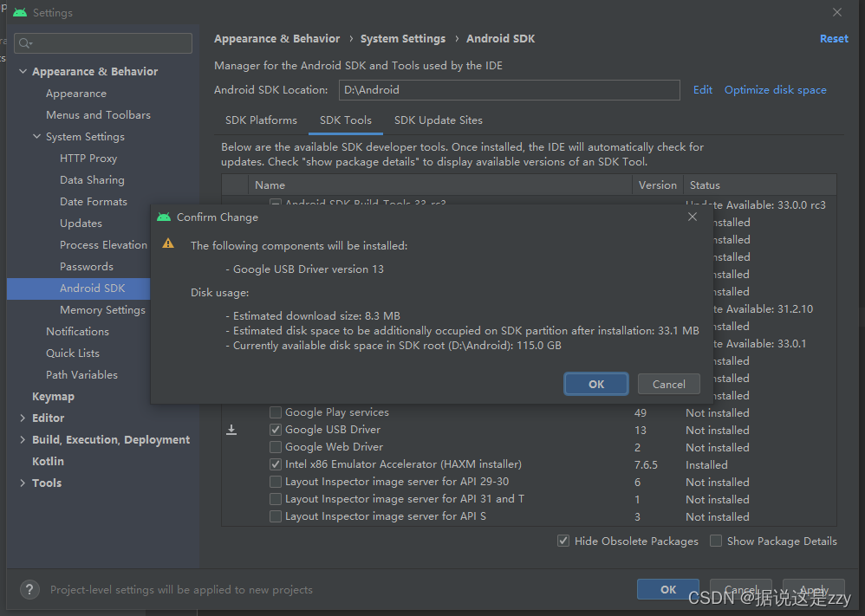This screenshot has height=616, width=865.
Task: Open the SDK Update Sites tab
Action: tap(438, 120)
